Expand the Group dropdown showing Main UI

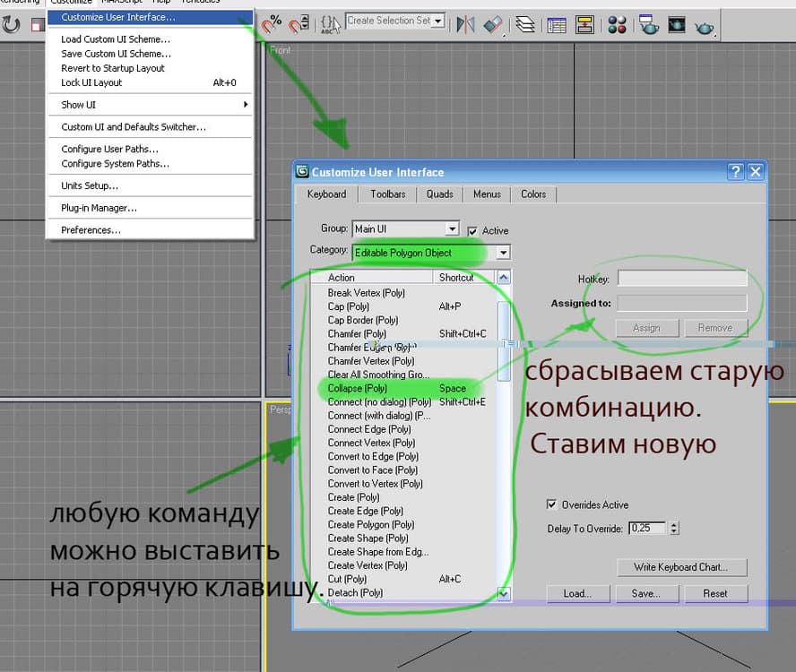(452, 229)
